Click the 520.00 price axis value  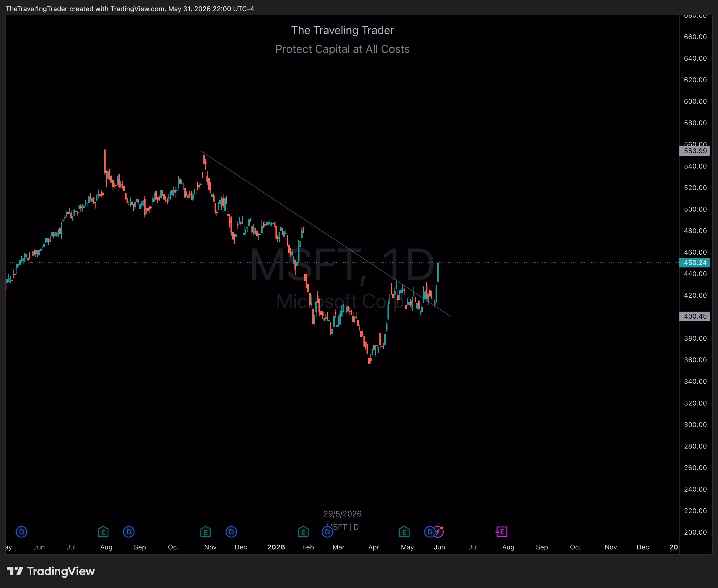(695, 188)
